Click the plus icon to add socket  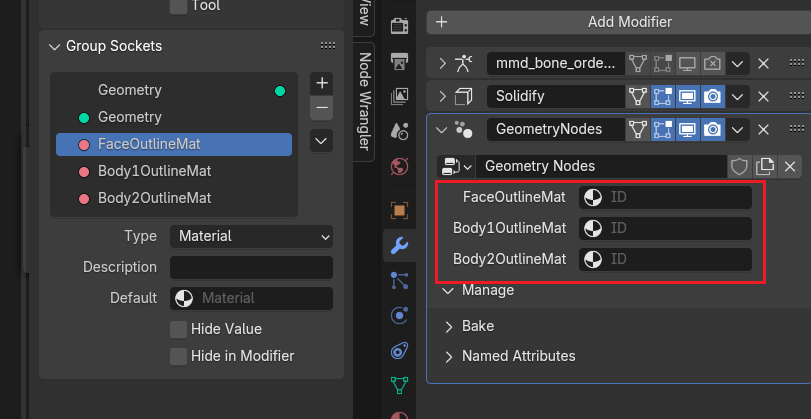321,83
